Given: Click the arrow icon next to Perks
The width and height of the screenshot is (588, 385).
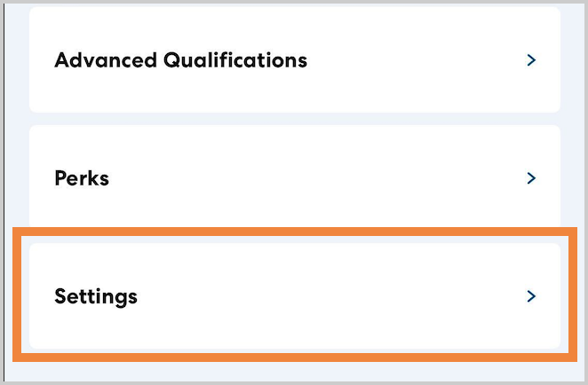Looking at the screenshot, I should click(x=531, y=178).
